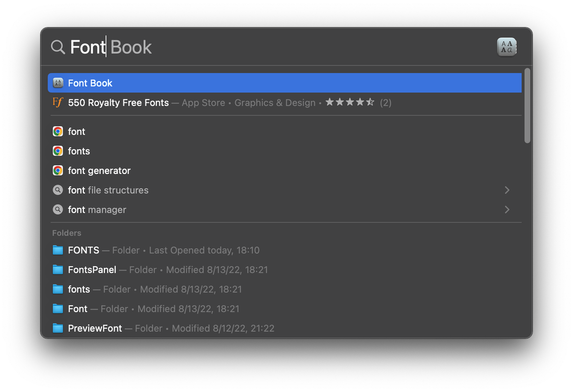Select the 'fonts' Chrome suggestion
The width and height of the screenshot is (573, 392).
click(284, 151)
